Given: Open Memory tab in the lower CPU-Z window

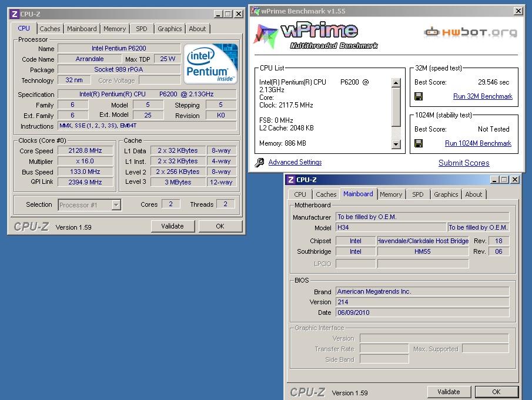Looking at the screenshot, I should click(391, 194).
